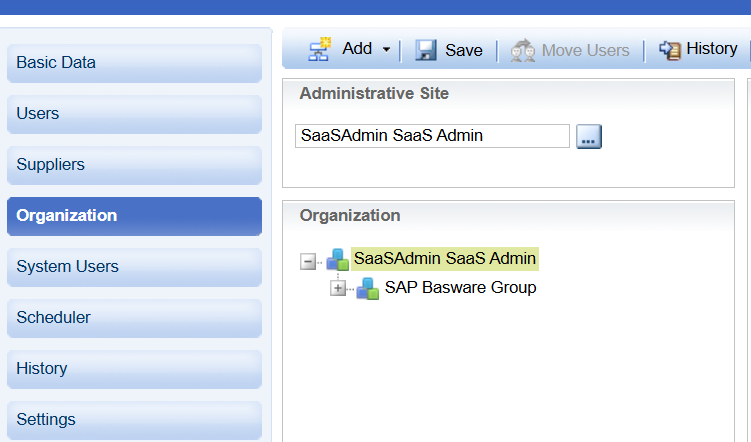
Task: Click the SaaSAdmin SaaS Admin tree node icon
Action: [337, 259]
